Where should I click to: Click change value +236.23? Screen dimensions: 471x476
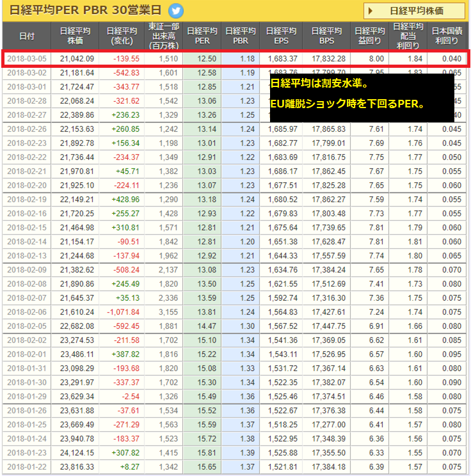pos(125,115)
